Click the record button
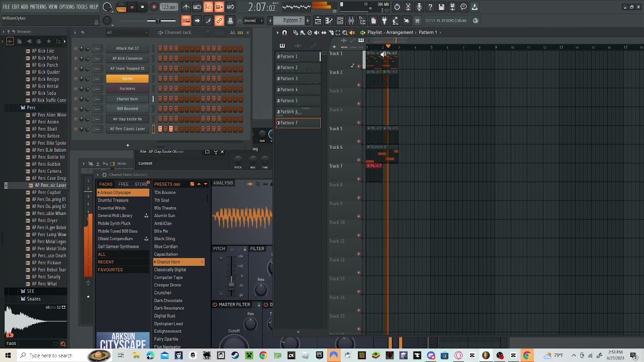This screenshot has width=644, height=362. coord(154,7)
